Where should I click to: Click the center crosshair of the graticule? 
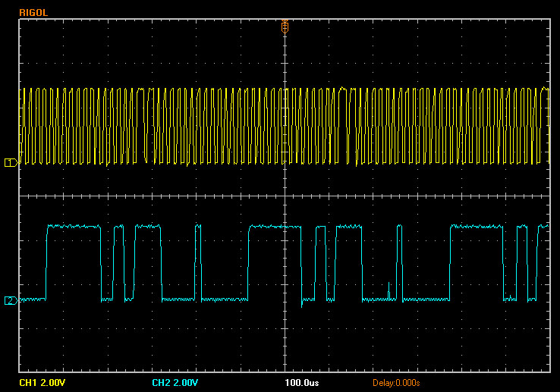285,196
